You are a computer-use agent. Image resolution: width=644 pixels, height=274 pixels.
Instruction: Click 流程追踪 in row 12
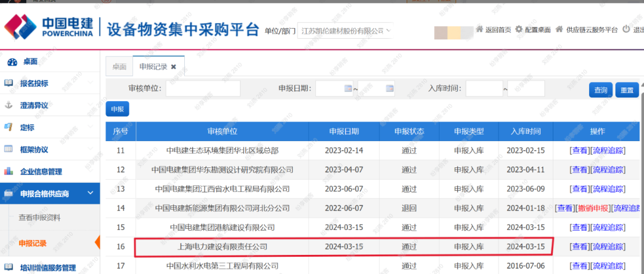[608, 169]
